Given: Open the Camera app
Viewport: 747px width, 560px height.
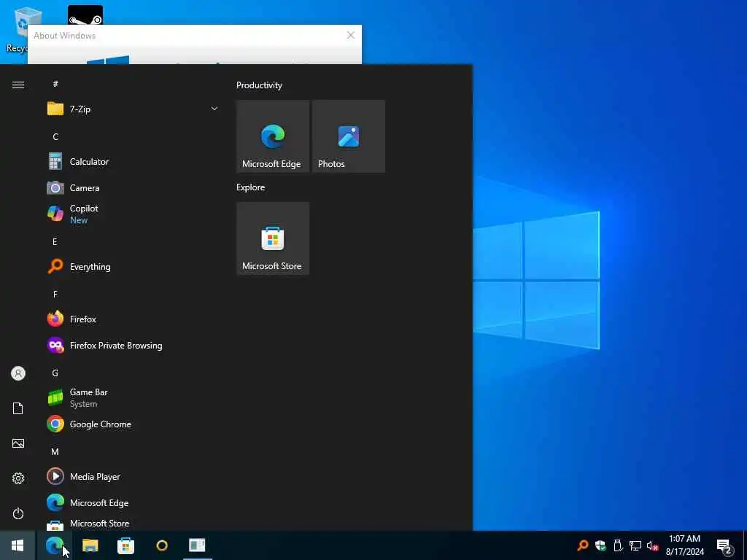Looking at the screenshot, I should point(133,188).
